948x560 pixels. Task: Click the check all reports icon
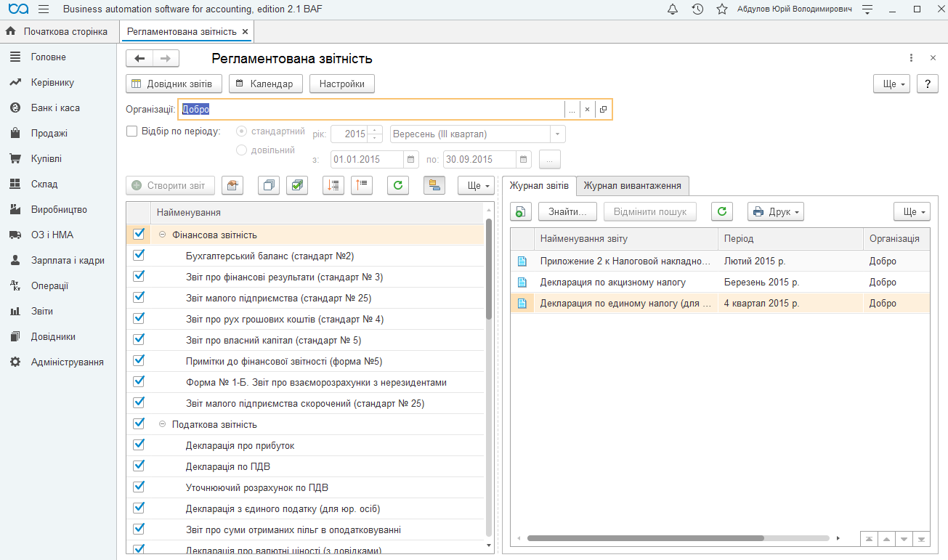click(296, 185)
